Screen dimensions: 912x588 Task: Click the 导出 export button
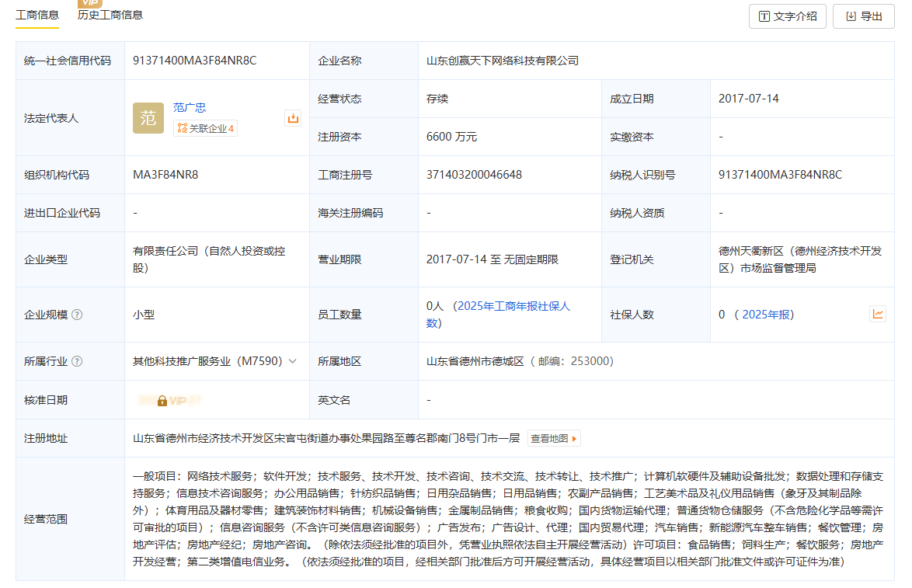pos(864,16)
